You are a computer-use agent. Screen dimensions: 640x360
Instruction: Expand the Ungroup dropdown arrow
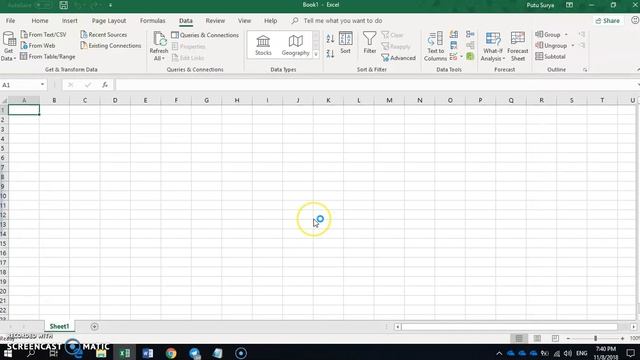(x=573, y=46)
